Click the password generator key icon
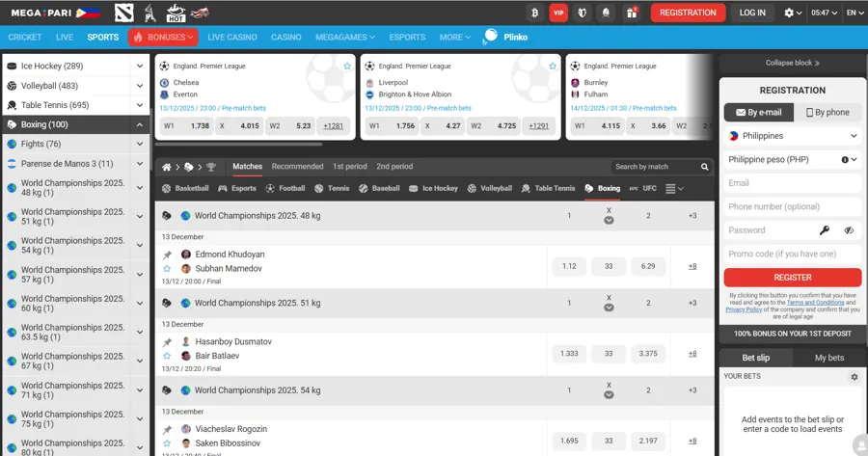This screenshot has width=868, height=456. [825, 230]
